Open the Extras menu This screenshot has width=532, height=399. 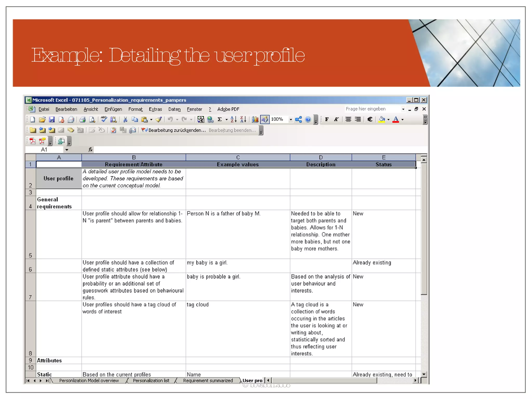(x=155, y=109)
